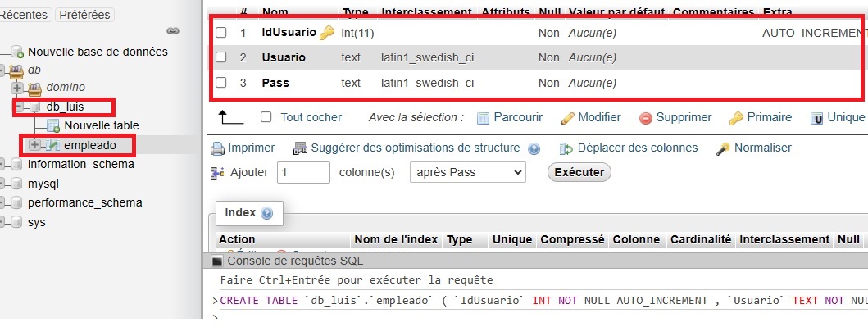Click the IdUsuario column name
The image size is (868, 327).
click(289, 33)
